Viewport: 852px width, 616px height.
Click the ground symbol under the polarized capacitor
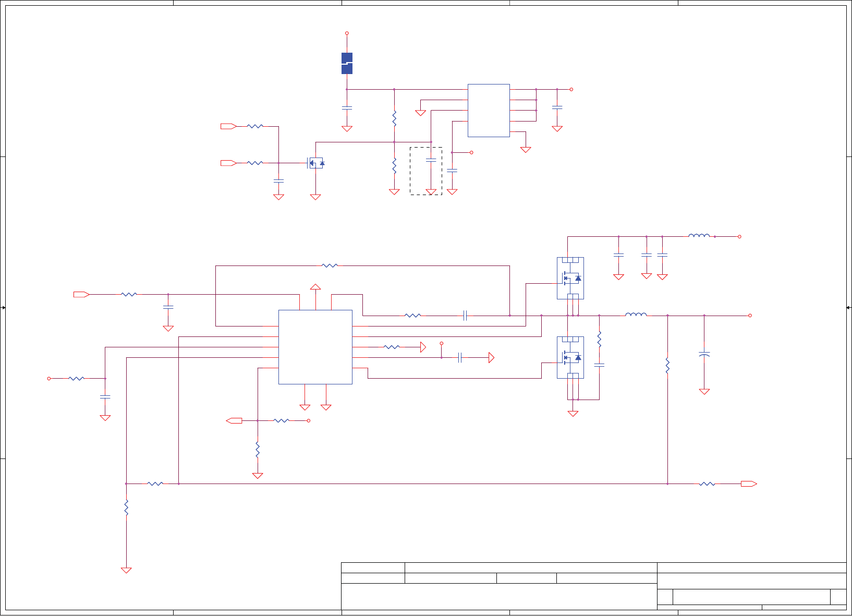[704, 391]
